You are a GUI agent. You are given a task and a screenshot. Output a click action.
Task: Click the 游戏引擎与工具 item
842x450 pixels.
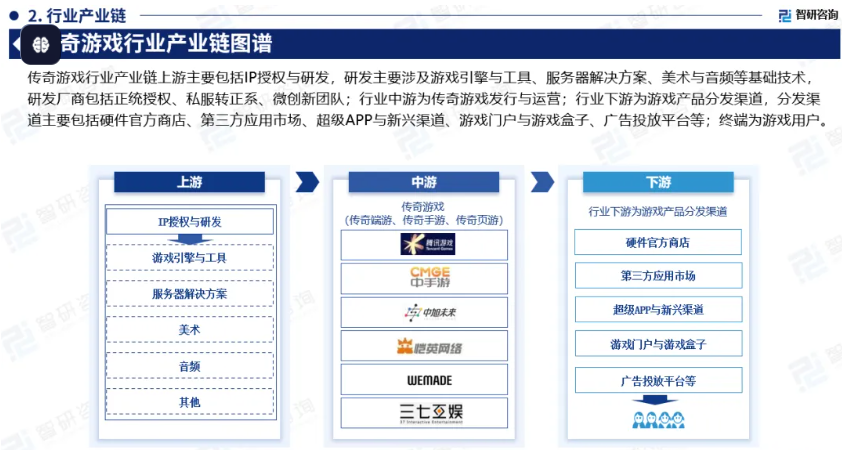(x=190, y=258)
